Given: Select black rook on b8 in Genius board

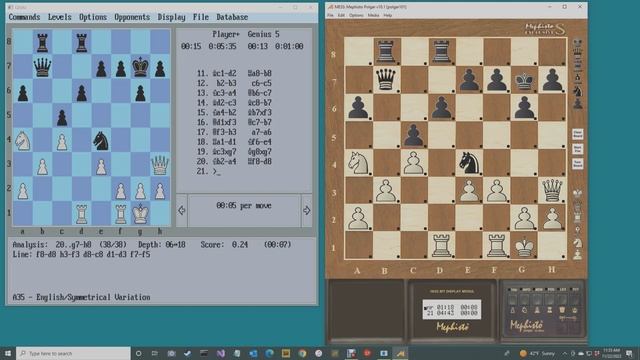Looking at the screenshot, I should coord(42,42).
